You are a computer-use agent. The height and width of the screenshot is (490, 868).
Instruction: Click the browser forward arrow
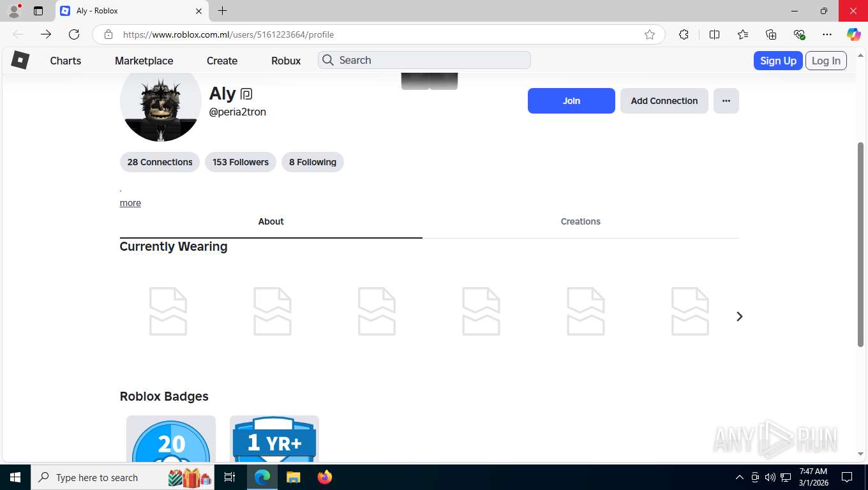[46, 34]
